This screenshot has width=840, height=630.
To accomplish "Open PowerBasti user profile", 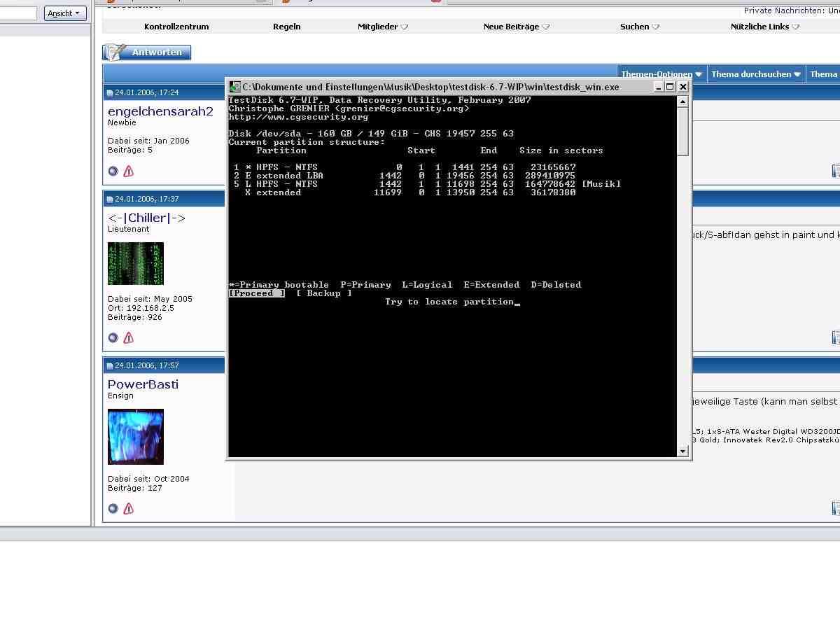I will pyautogui.click(x=143, y=384).
